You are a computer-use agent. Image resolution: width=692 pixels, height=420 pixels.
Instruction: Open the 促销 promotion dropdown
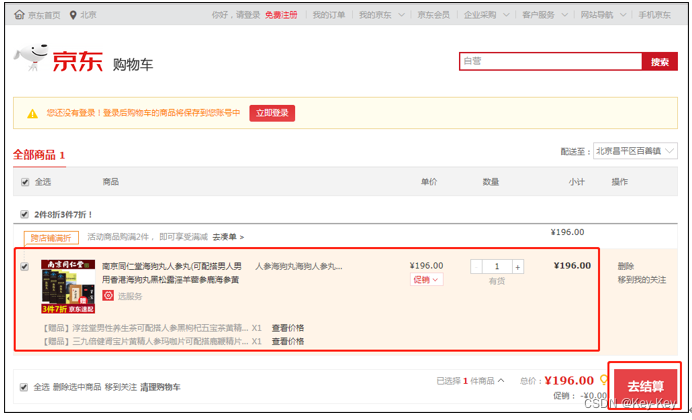426,280
